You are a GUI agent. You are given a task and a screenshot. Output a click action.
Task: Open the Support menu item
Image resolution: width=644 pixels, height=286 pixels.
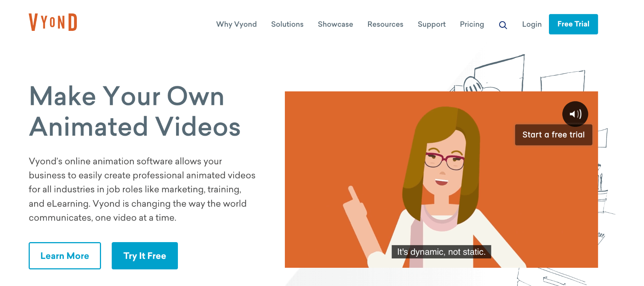432,24
